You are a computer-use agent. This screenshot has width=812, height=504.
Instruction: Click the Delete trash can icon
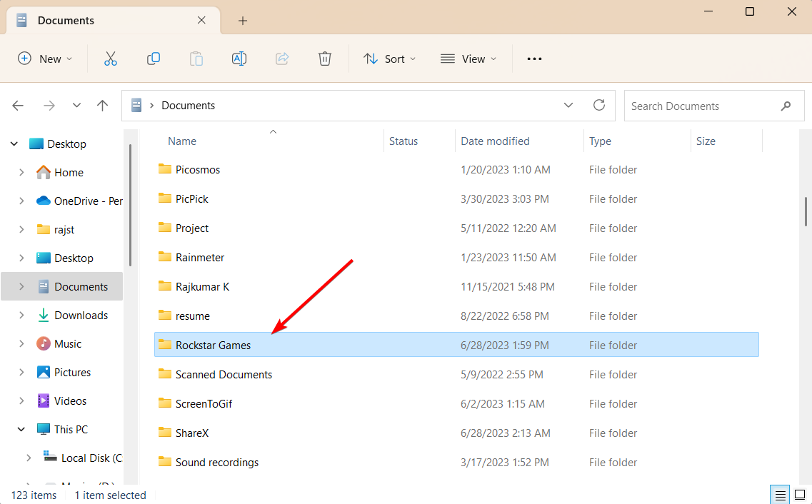point(325,59)
